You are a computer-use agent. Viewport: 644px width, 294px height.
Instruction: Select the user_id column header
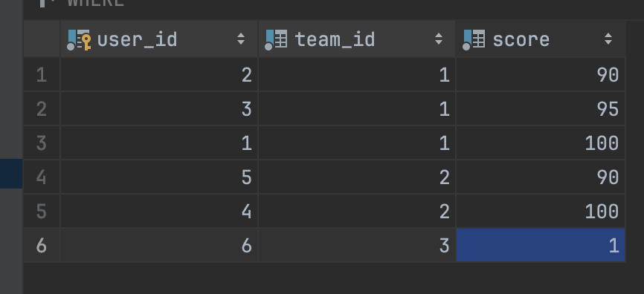click(159, 39)
